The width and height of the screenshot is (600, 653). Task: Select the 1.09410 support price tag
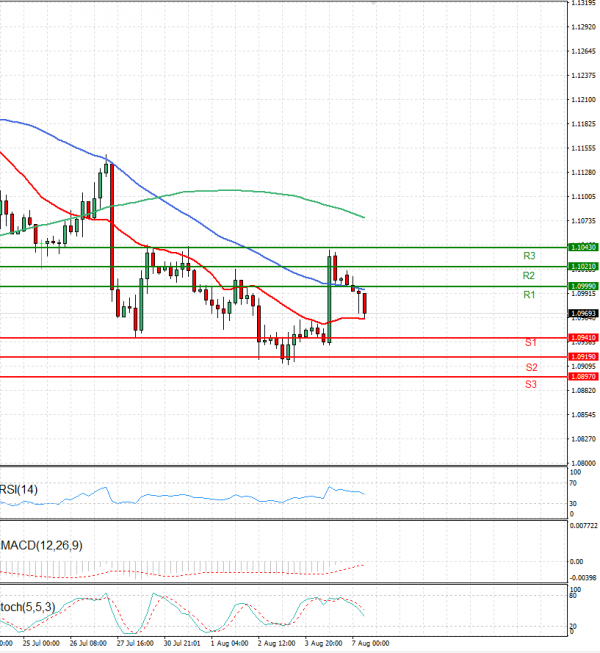click(x=583, y=338)
